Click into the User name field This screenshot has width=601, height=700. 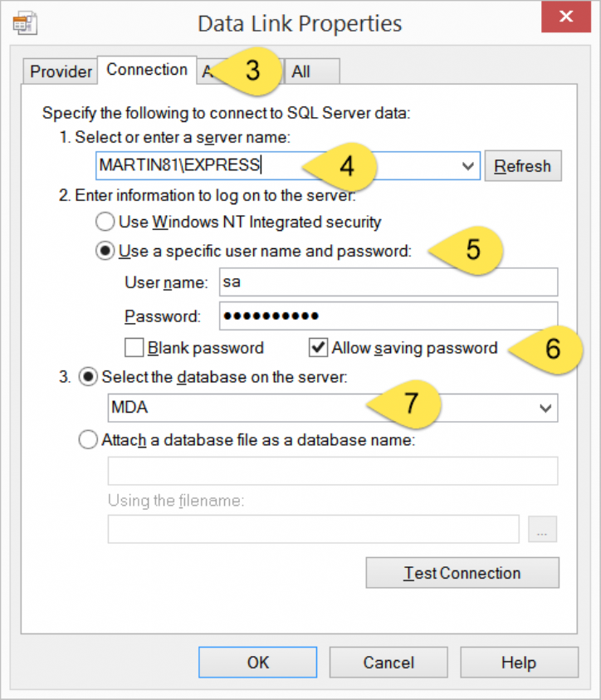388,282
